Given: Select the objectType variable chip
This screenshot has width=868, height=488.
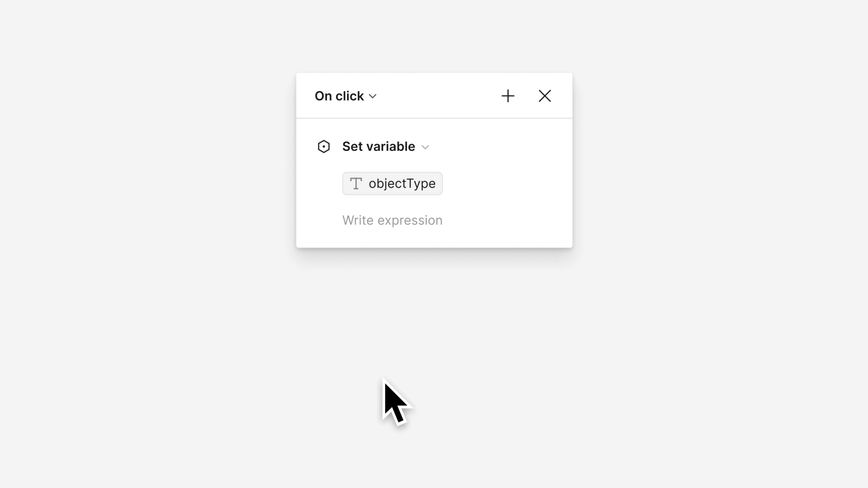Looking at the screenshot, I should [x=392, y=183].
